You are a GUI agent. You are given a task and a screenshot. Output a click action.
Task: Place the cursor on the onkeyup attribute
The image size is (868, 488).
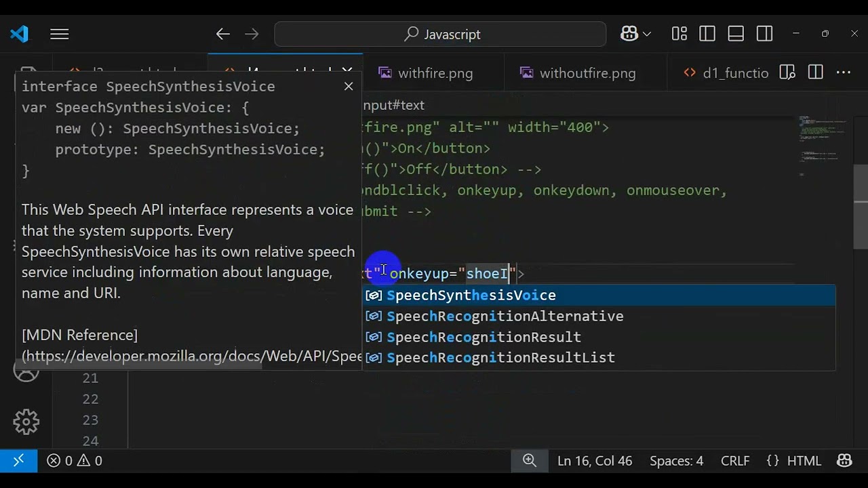[x=419, y=274]
